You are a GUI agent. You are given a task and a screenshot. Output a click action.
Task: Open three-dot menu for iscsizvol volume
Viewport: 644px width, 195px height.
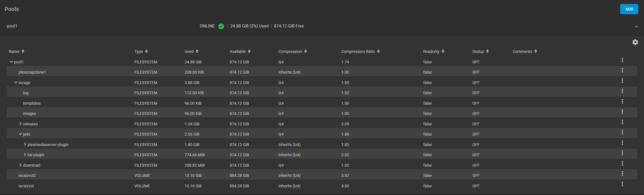622,184
